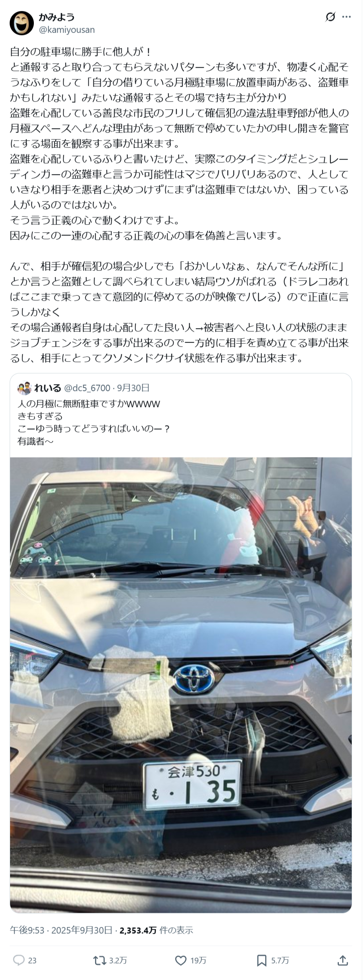The height and width of the screenshot is (980, 363).
Task: Like the post with the heart icon
Action: (x=181, y=960)
